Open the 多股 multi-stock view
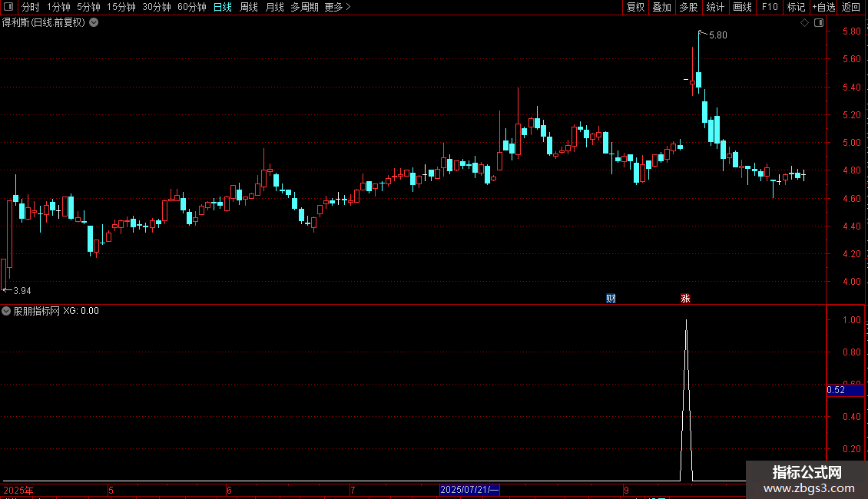Screen dimensions: 868x499 coord(688,7)
